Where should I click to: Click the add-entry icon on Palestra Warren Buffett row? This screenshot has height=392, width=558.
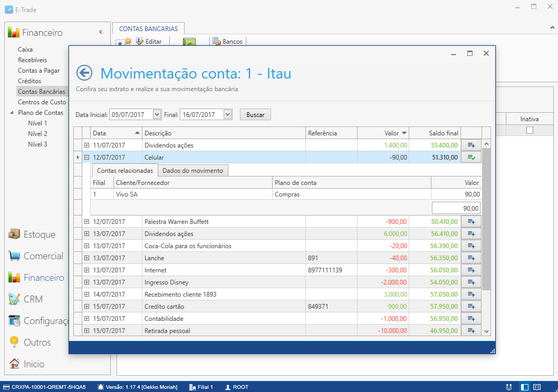(x=471, y=222)
